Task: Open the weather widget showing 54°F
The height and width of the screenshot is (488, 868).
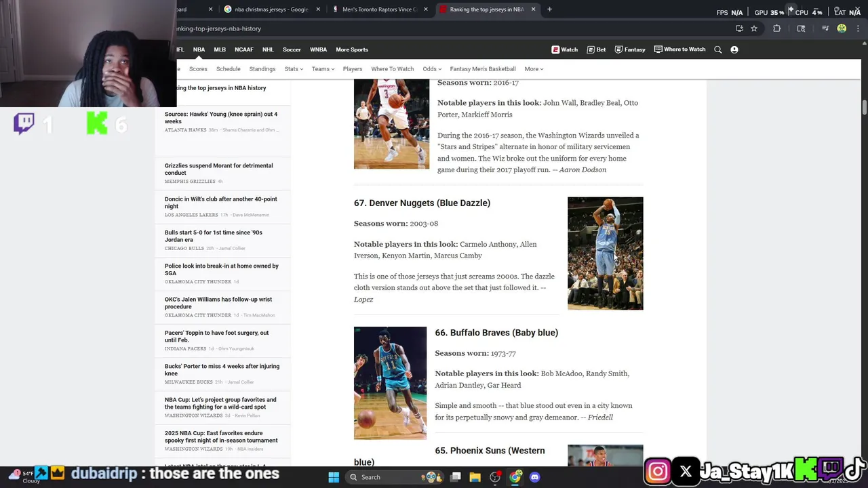Action: pyautogui.click(x=23, y=476)
